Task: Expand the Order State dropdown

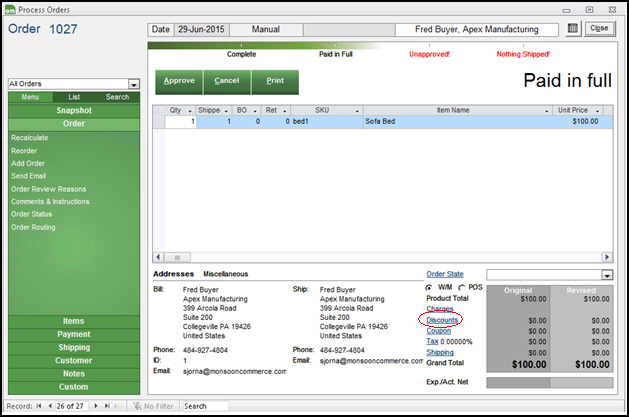Action: point(606,275)
